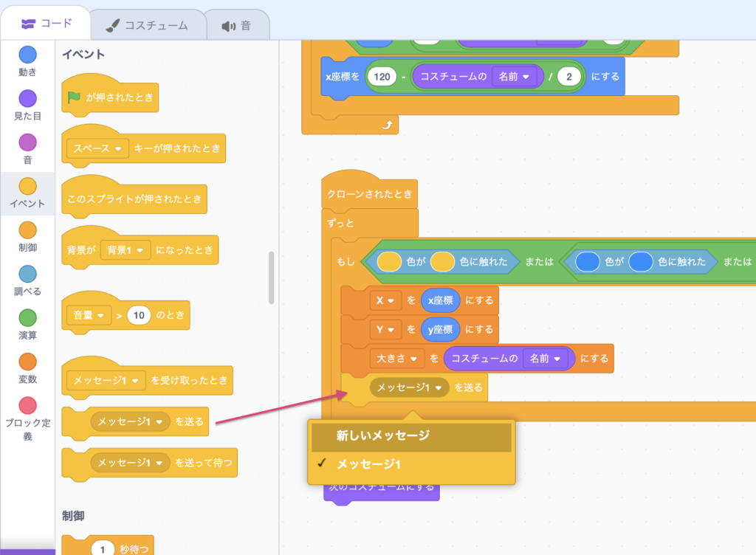The image size is (756, 555).
Task: Open the Y variable dropdown
Action: [x=385, y=329]
